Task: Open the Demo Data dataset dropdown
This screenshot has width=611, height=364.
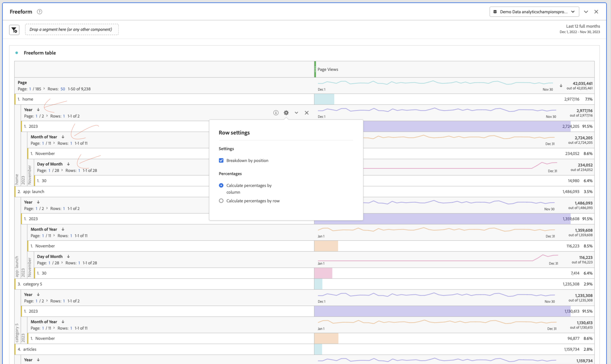Action: [x=573, y=12]
